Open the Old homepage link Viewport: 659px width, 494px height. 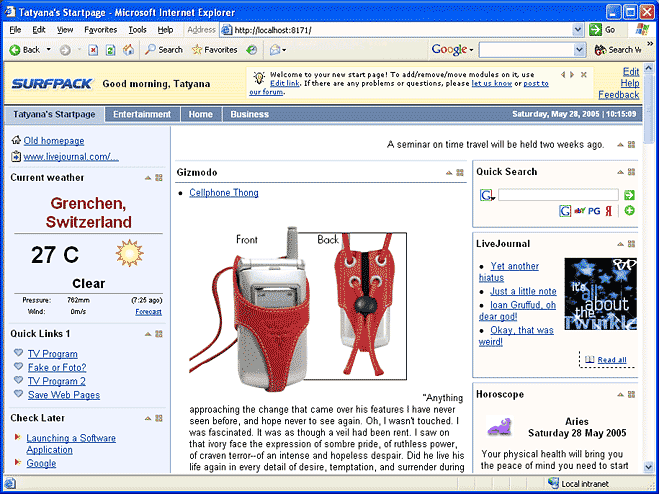54,141
